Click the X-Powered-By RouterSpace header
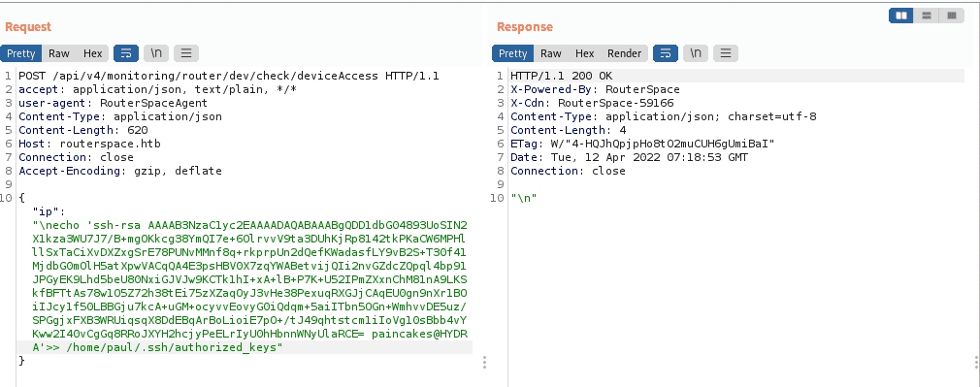Image resolution: width=980 pixels, height=387 pixels. [x=595, y=89]
